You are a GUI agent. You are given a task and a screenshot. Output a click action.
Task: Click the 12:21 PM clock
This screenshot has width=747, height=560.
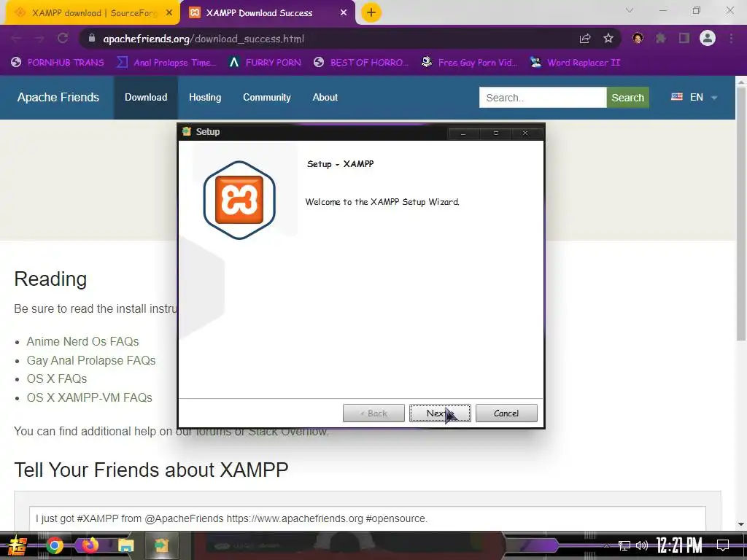point(679,545)
